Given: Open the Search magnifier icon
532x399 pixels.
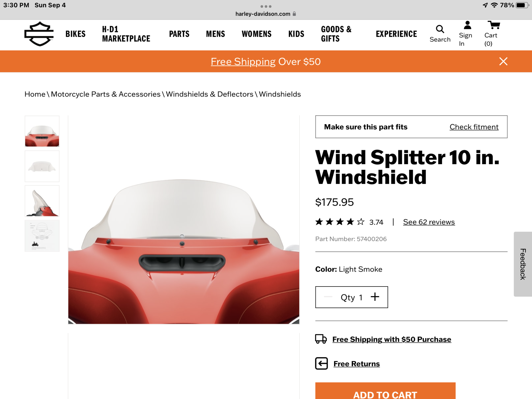Looking at the screenshot, I should [440, 29].
